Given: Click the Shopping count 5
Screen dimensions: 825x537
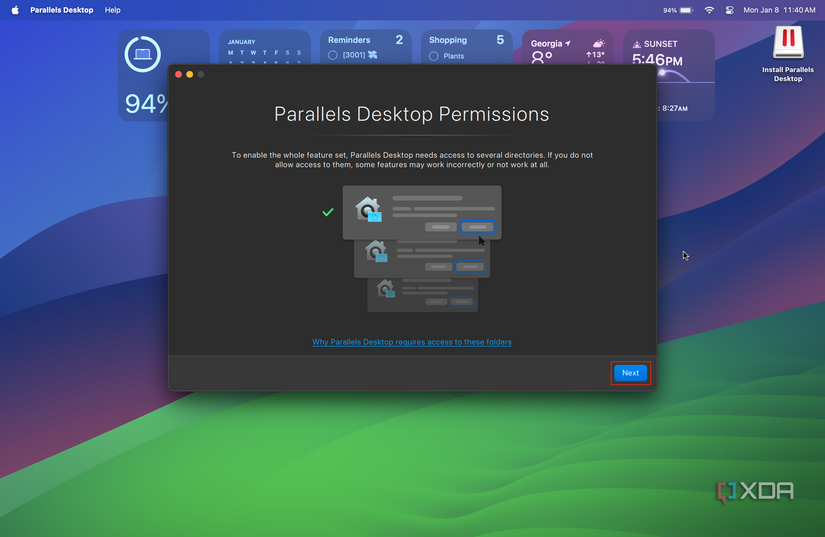Looking at the screenshot, I should (x=500, y=40).
